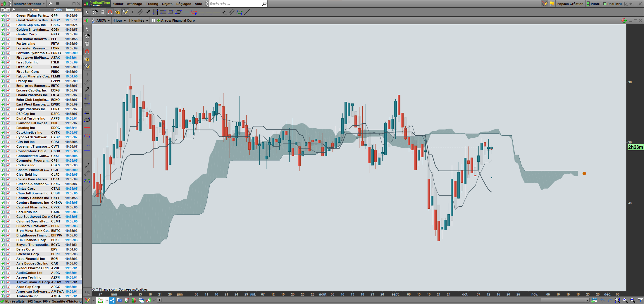Toggle the link icon beside the search field
Image resolution: width=644 pixels, height=304 pixels.
click(207, 4)
